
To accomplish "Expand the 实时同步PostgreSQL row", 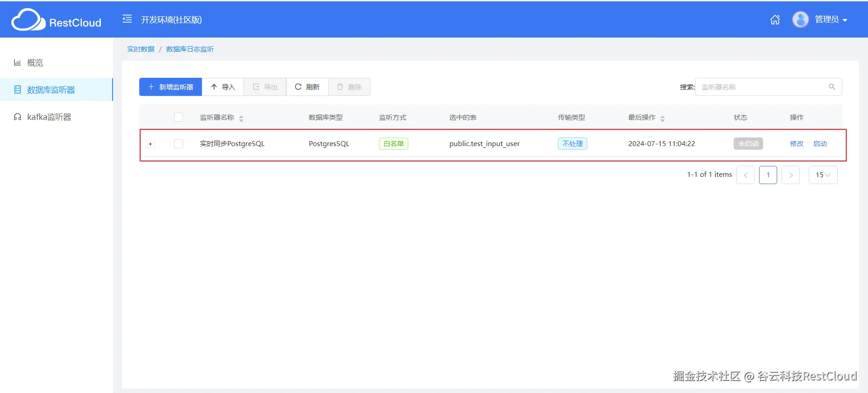I will tap(151, 144).
